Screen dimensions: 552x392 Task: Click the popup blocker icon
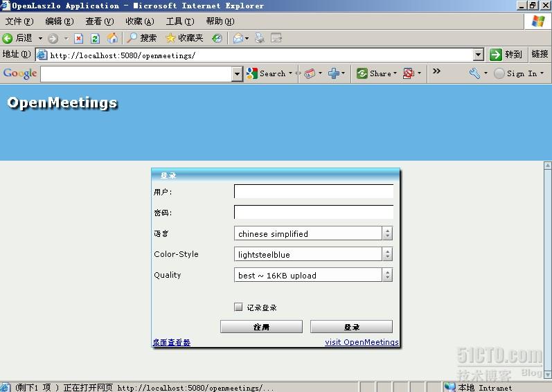pyautogui.click(x=409, y=73)
